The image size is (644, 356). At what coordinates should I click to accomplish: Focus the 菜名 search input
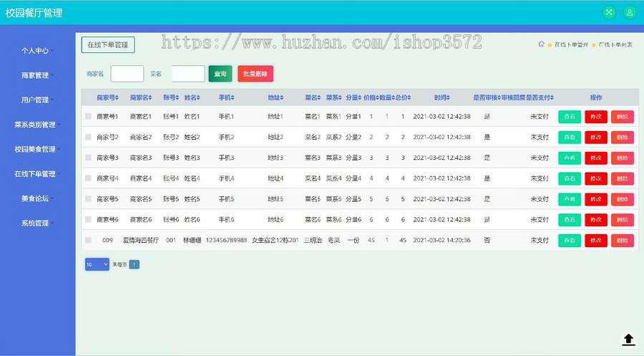click(188, 74)
